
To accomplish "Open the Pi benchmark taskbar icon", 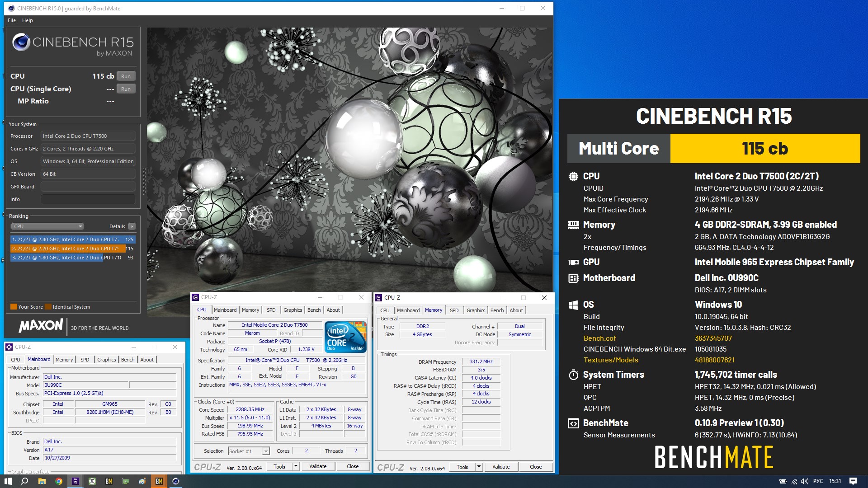I will coord(92,481).
